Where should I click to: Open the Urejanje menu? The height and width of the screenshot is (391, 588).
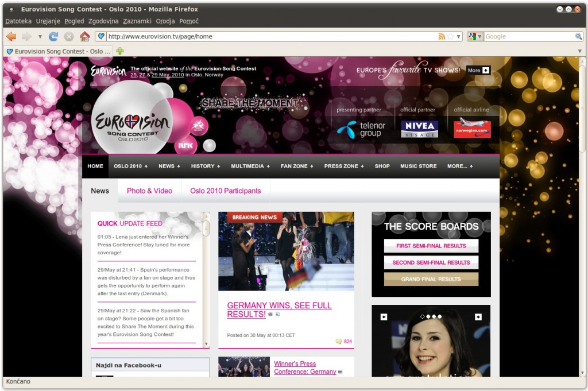coord(48,21)
